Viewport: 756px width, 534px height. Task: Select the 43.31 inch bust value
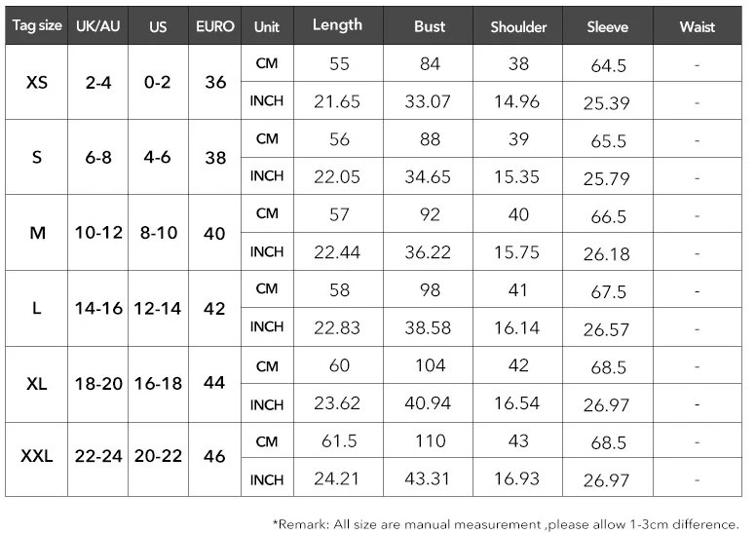[x=428, y=478]
